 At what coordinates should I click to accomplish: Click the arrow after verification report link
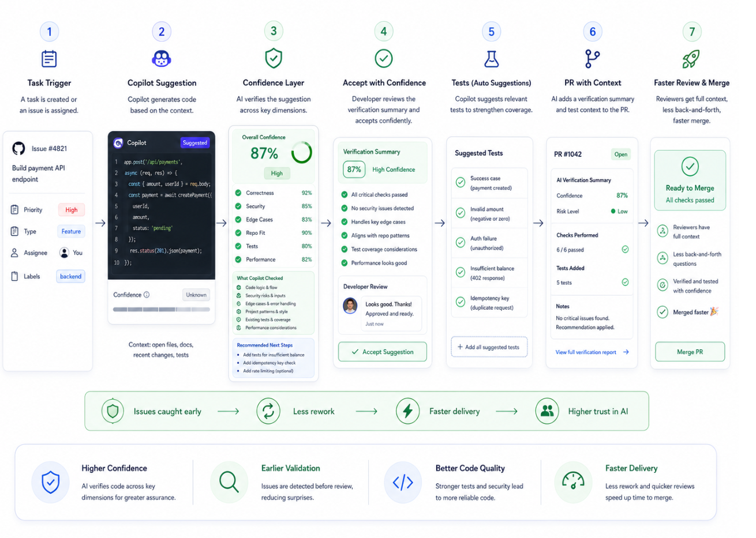[626, 352]
